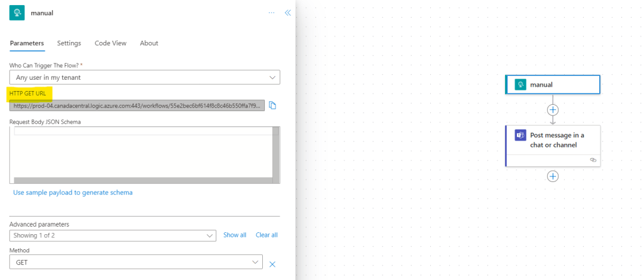Click the manual trigger icon in panel header
Image resolution: width=644 pixels, height=280 pixels.
[x=17, y=13]
